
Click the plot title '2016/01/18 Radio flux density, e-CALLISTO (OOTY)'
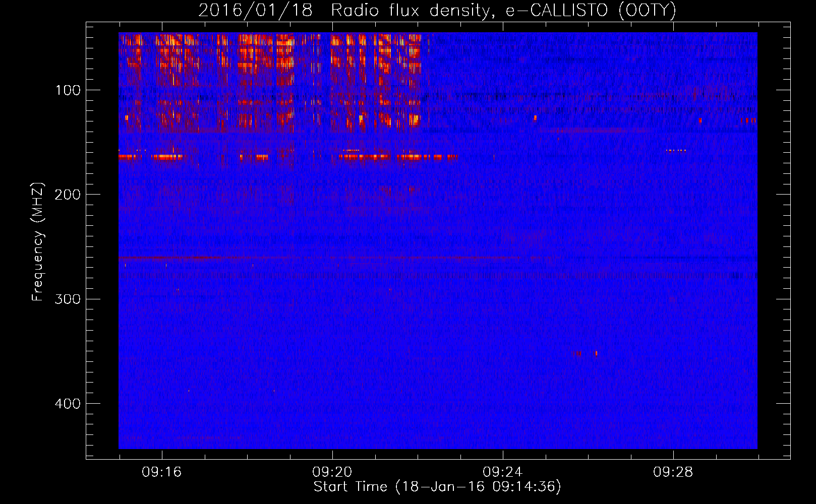(437, 11)
